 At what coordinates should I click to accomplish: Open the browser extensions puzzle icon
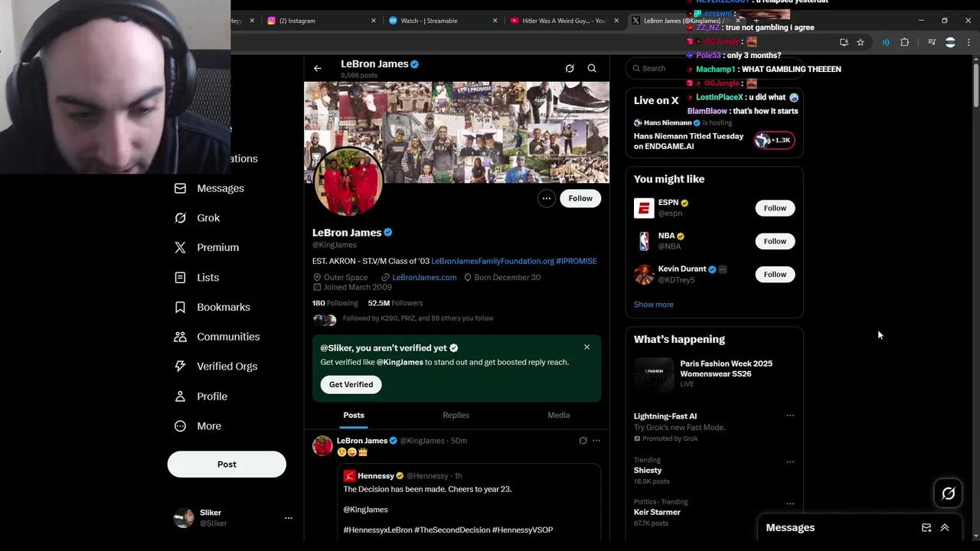point(905,42)
